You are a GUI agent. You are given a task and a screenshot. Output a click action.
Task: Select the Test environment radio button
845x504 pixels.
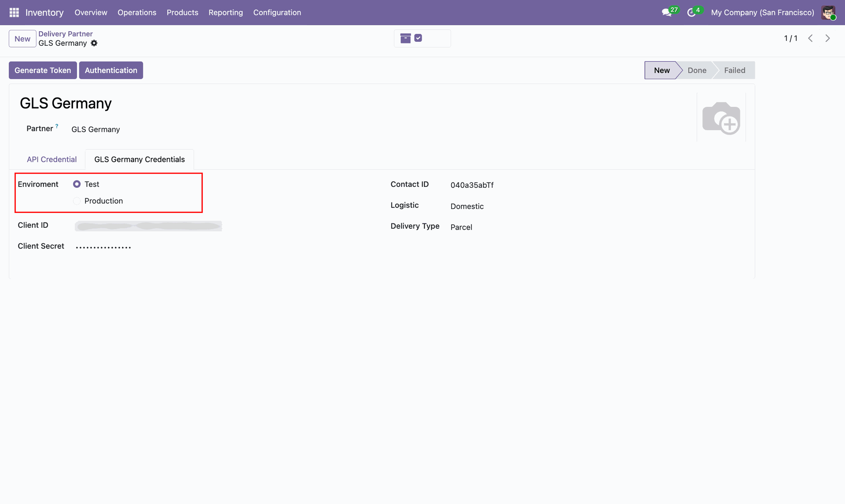click(x=77, y=184)
